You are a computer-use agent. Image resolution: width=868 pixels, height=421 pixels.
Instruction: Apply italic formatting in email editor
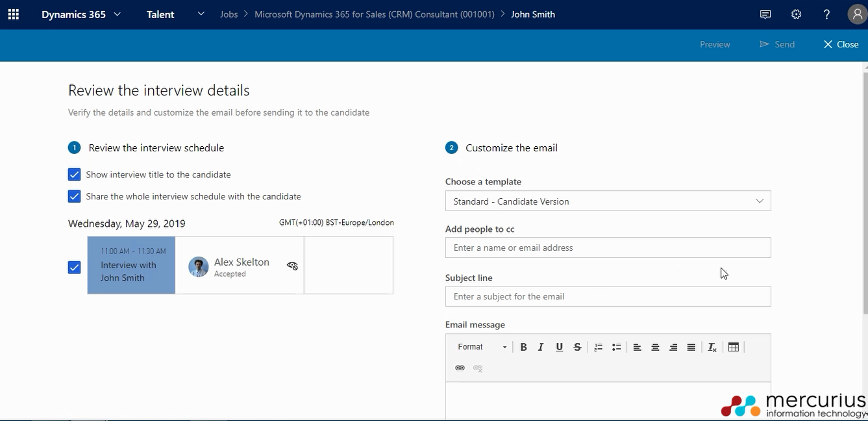[541, 347]
